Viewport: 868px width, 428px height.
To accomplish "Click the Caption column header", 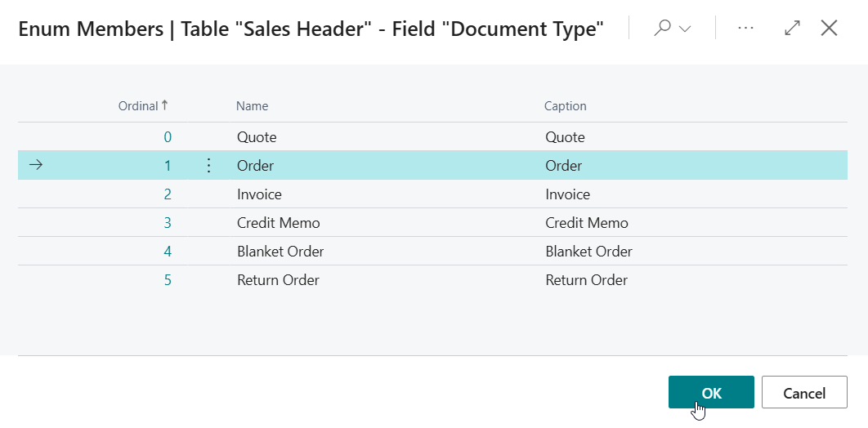I will tap(566, 106).
